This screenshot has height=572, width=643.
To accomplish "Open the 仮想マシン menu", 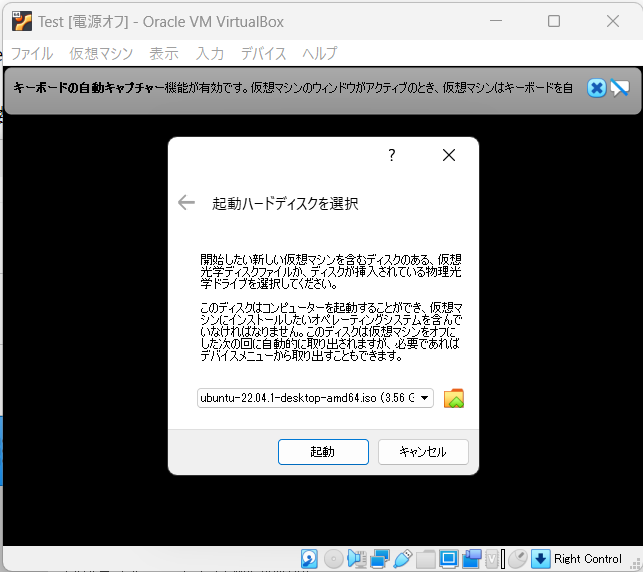I will pos(101,53).
